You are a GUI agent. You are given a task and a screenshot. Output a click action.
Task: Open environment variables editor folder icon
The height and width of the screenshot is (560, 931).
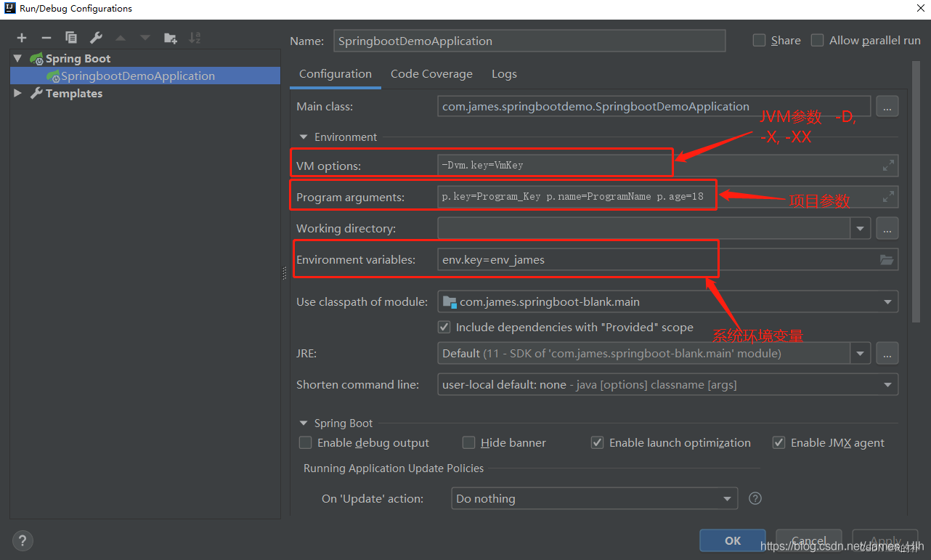[887, 259]
